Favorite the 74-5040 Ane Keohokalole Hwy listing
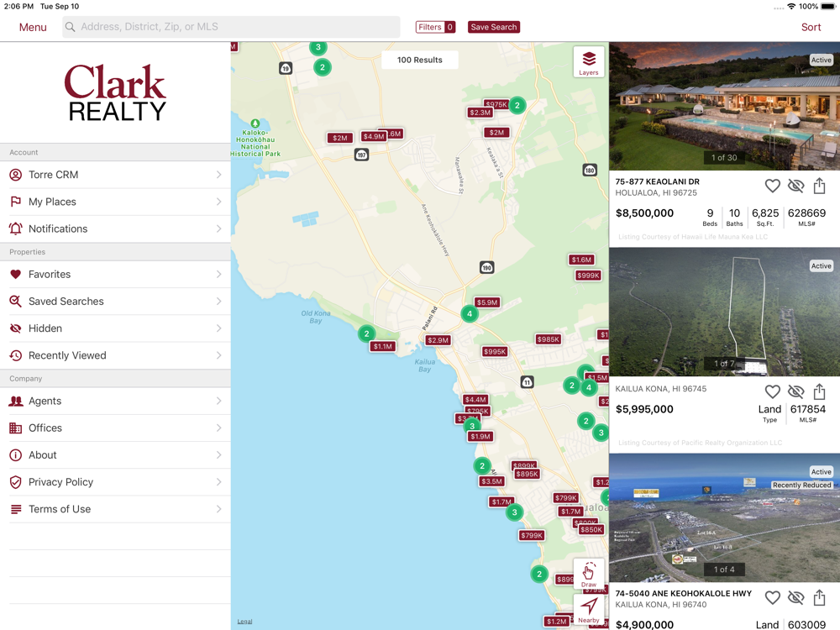Screen dimensions: 840x630 tap(772, 597)
